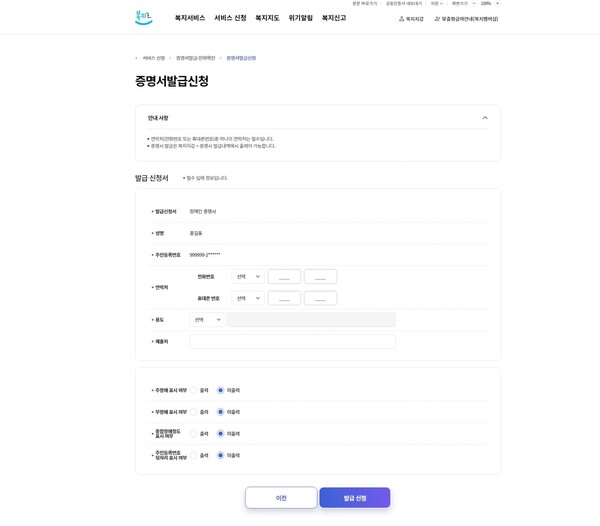Click the 복지로 logo
The height and width of the screenshot is (526, 600).
click(x=144, y=18)
